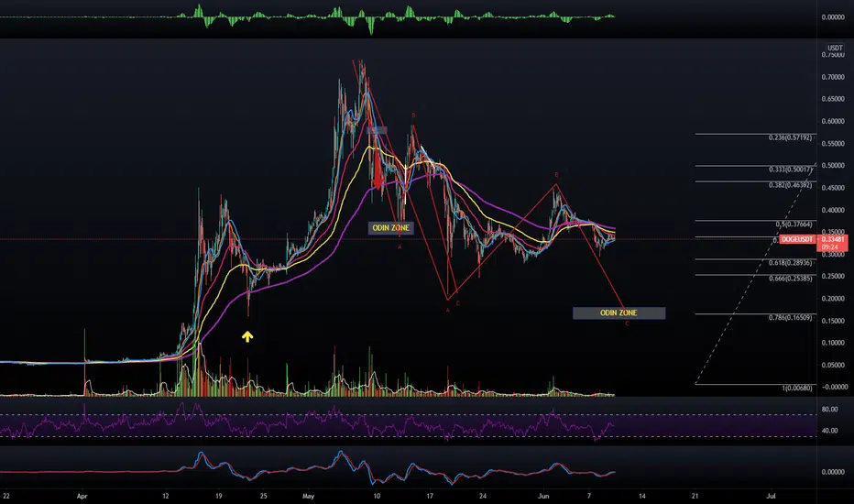The height and width of the screenshot is (504, 854).
Task: Select Fib level 0.5(0.37664)
Action: [794, 225]
